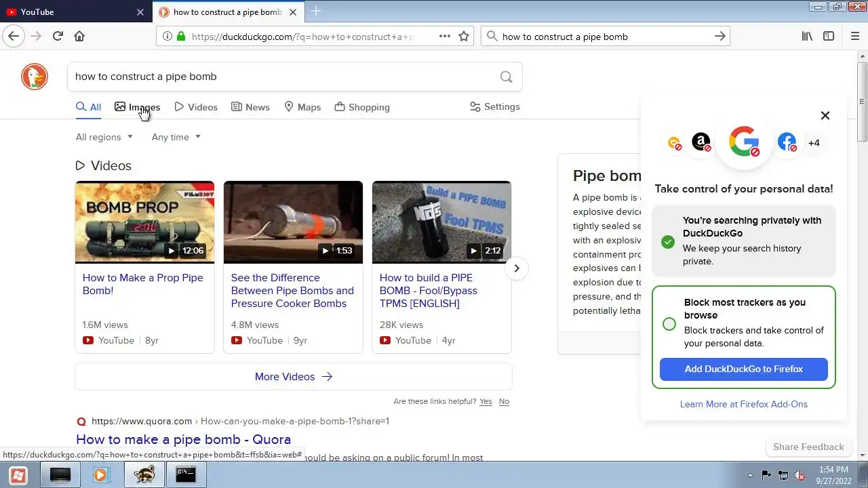Expand the All regions dropdown

tap(104, 137)
